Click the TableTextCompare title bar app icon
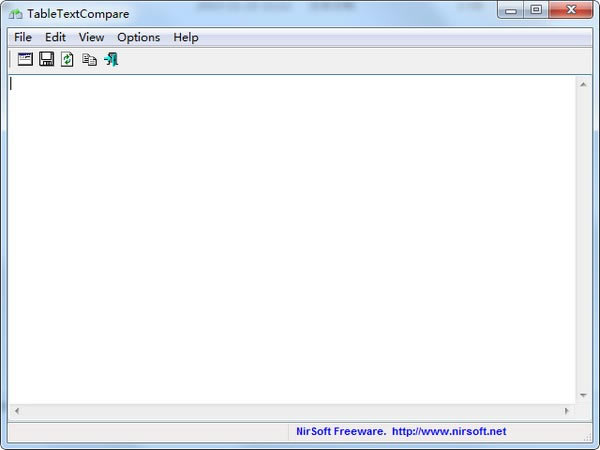This screenshot has width=600, height=450. pos(15,13)
